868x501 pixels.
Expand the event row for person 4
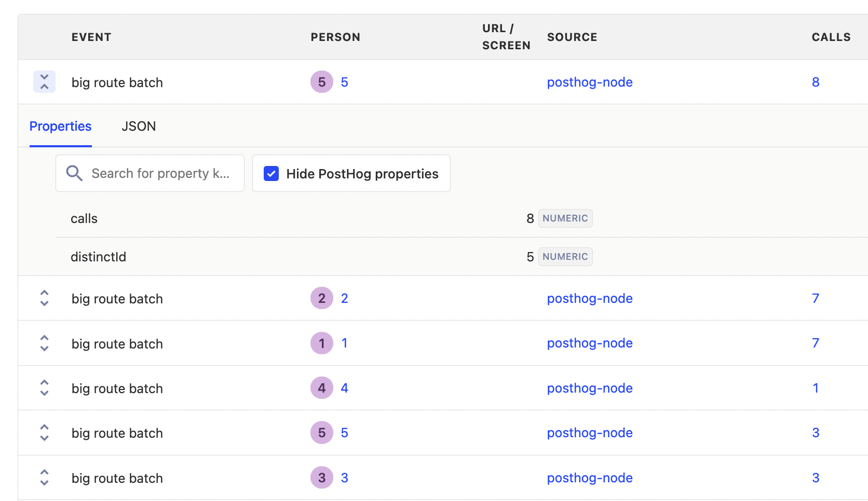click(x=44, y=388)
